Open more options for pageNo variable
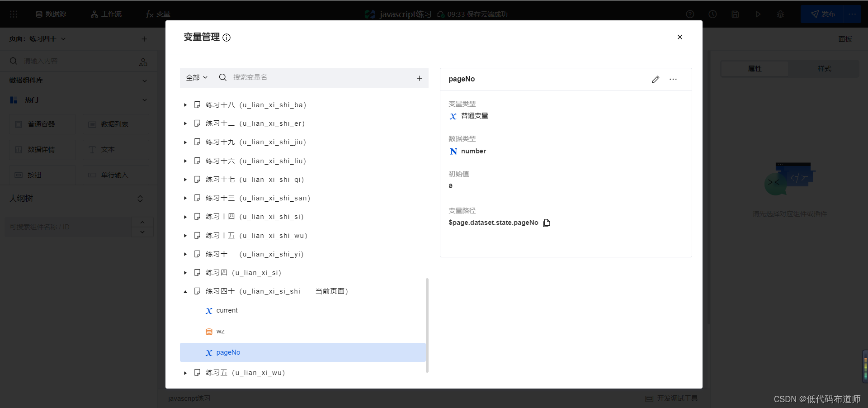The height and width of the screenshot is (408, 868). (673, 79)
